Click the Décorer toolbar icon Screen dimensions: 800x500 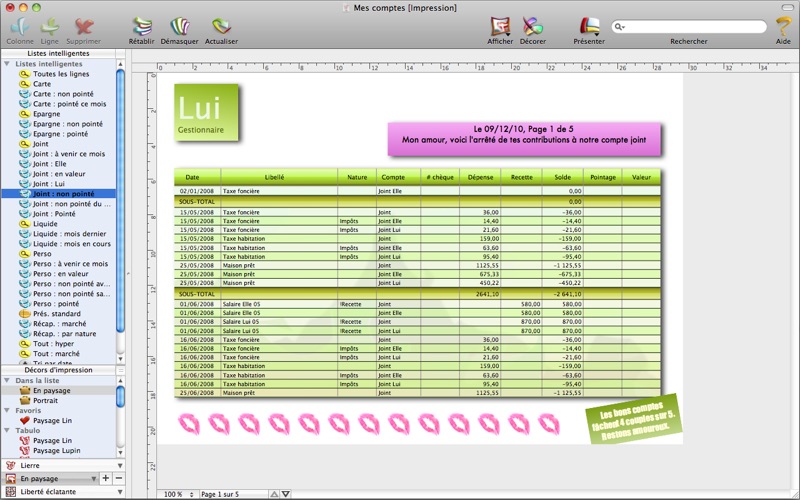[x=533, y=27]
